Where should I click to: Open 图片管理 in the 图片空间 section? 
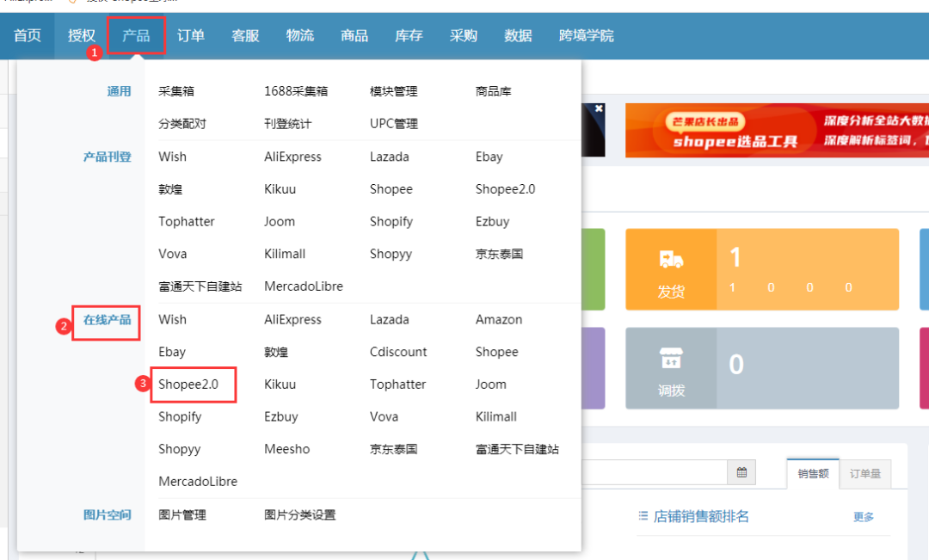(182, 514)
